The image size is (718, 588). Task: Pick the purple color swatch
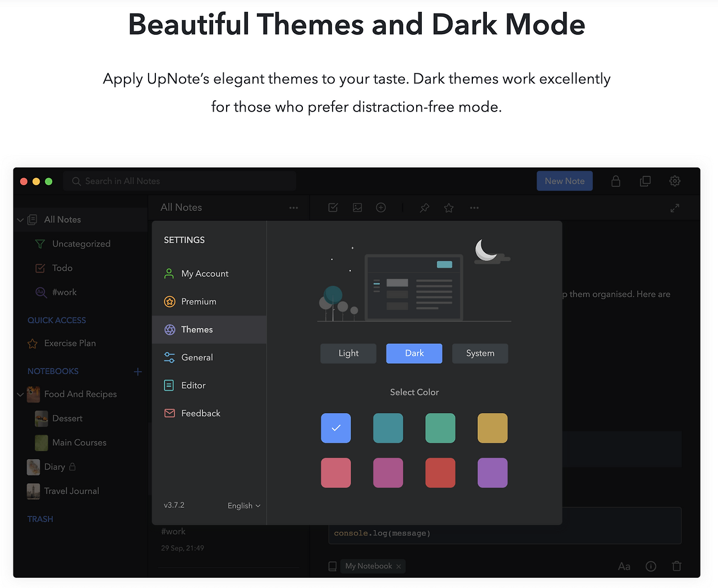point(493,473)
